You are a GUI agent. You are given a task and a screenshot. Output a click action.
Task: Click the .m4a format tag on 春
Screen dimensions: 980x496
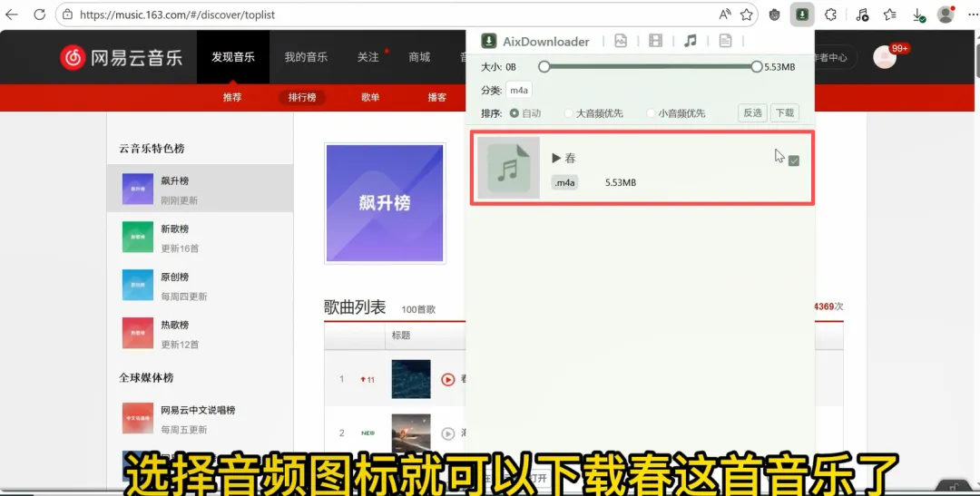(565, 182)
